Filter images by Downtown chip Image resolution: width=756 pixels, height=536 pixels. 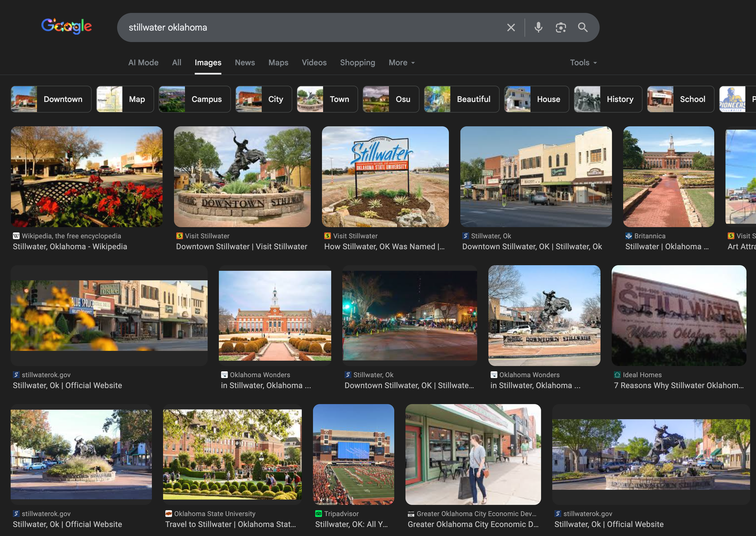[51, 99]
